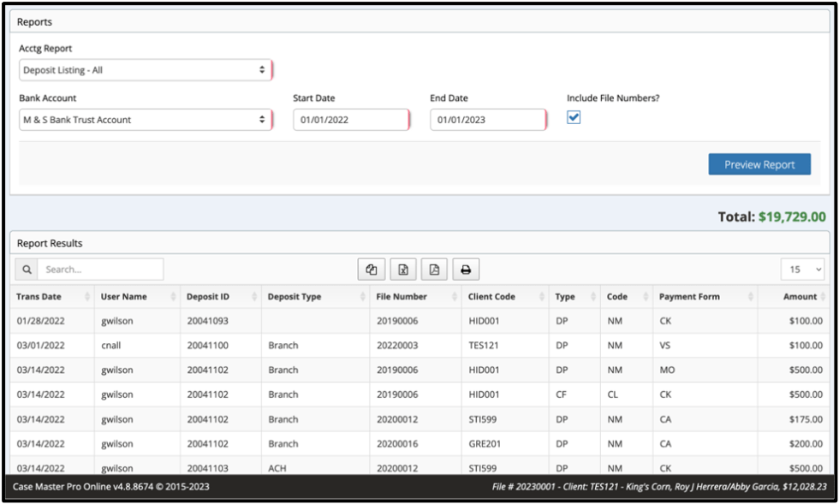Uncheck the Include File Numbers checkbox
The width and height of the screenshot is (839, 504).
pos(574,119)
